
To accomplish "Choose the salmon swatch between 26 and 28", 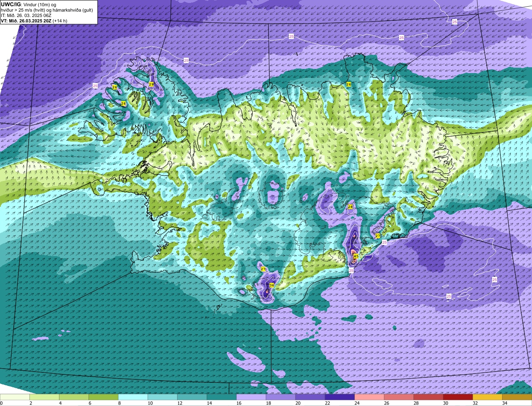I will [x=399, y=397].
